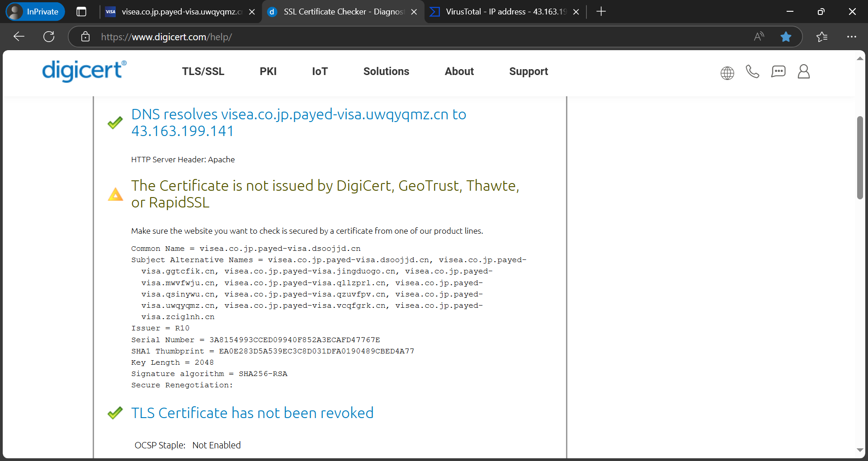Click the scrollbar up arrow
Screen dimensions: 868x461
[x=860, y=59]
